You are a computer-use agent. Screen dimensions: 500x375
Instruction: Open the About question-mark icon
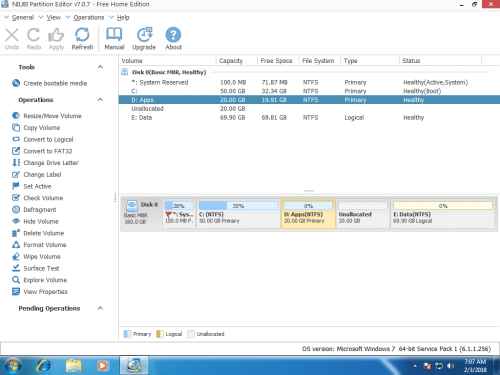click(173, 35)
